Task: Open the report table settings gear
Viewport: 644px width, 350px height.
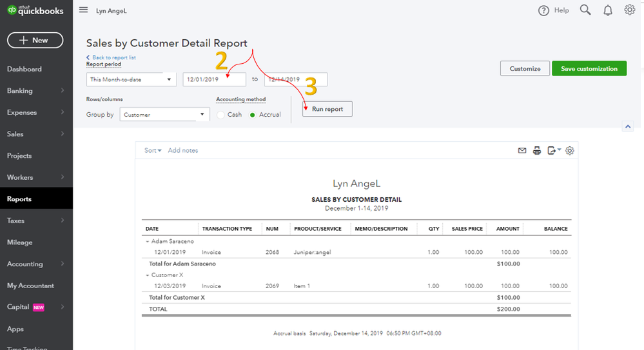Action: coord(570,151)
